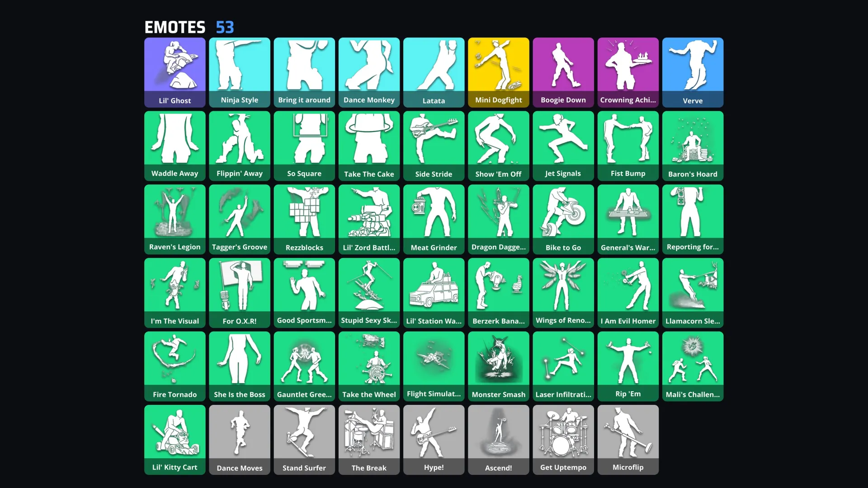Click the Side Stride guitar emote
This screenshot has height=488, width=868.
pyautogui.click(x=434, y=146)
